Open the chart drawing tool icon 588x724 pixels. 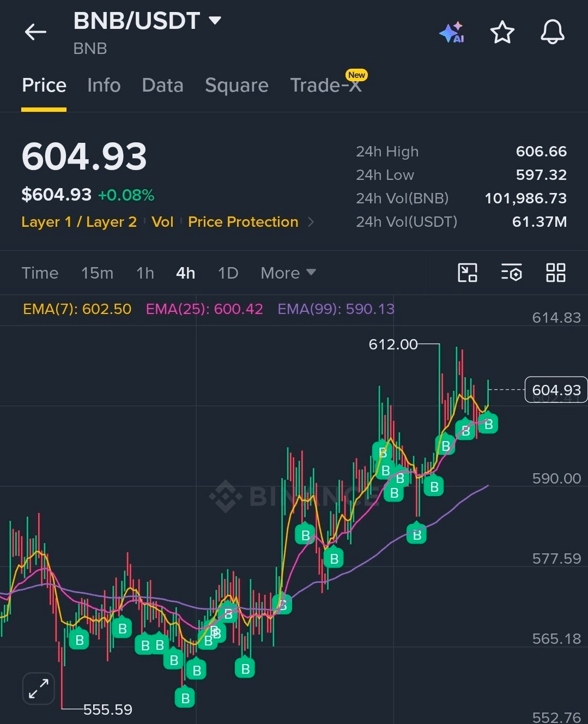pyautogui.click(x=468, y=273)
